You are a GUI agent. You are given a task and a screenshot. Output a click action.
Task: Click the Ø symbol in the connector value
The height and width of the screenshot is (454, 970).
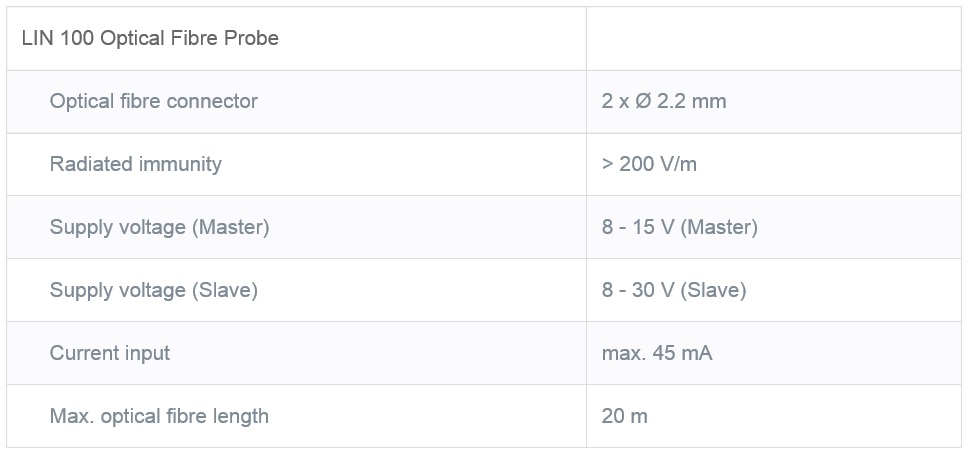click(x=643, y=101)
